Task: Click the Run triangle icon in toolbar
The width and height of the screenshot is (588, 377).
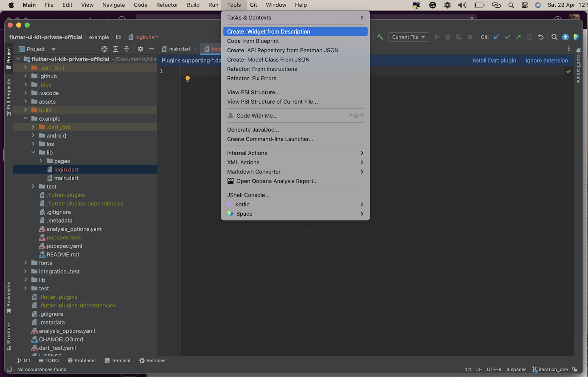Action: 437,37
